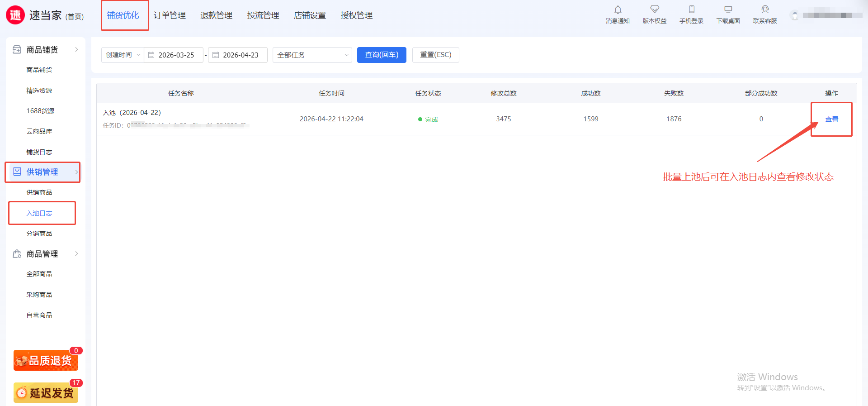This screenshot has height=406, width=868.
Task: Click the 版本权益 diamond icon
Action: pos(654,10)
